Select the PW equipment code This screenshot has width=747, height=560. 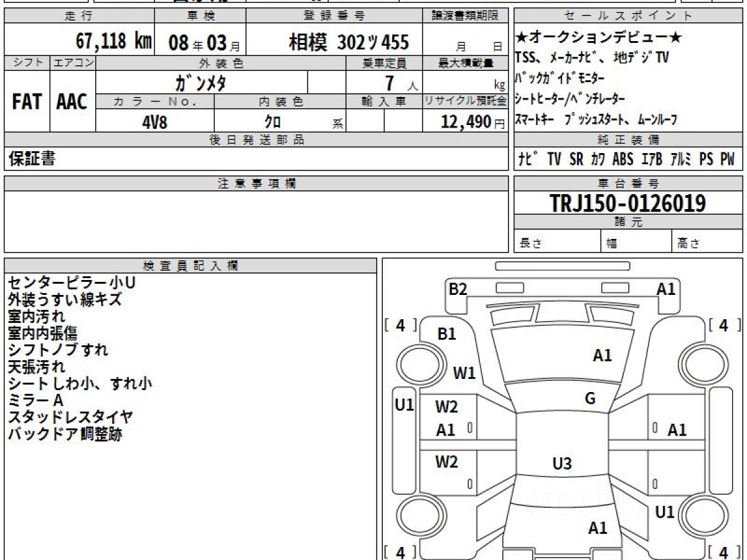727,159
